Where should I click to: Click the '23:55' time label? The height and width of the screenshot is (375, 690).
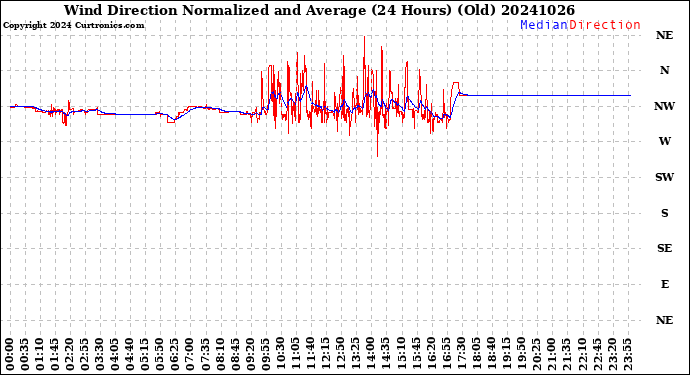point(627,354)
